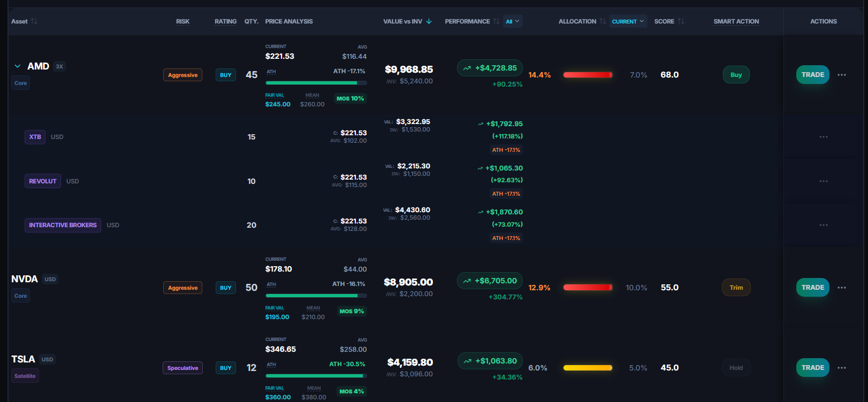Open the Allocation 'CURRENT' dropdown

click(x=628, y=21)
